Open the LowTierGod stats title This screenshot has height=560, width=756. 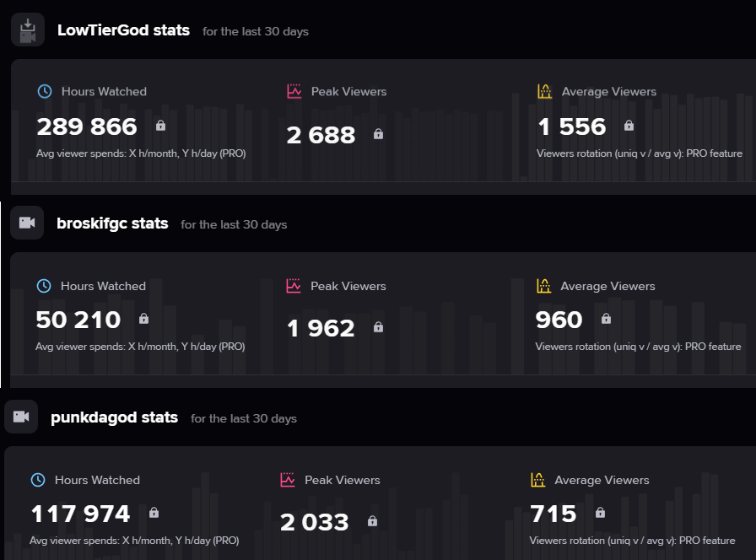[123, 30]
